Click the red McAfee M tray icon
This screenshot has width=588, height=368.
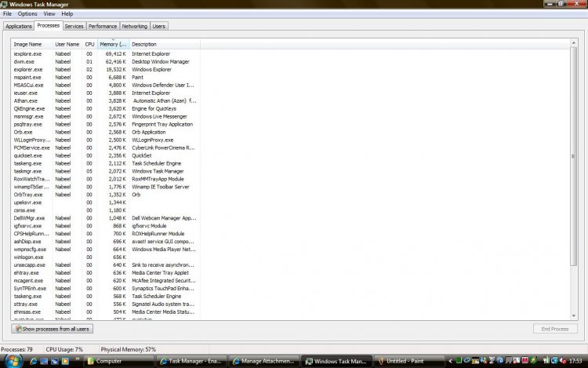coord(525,360)
